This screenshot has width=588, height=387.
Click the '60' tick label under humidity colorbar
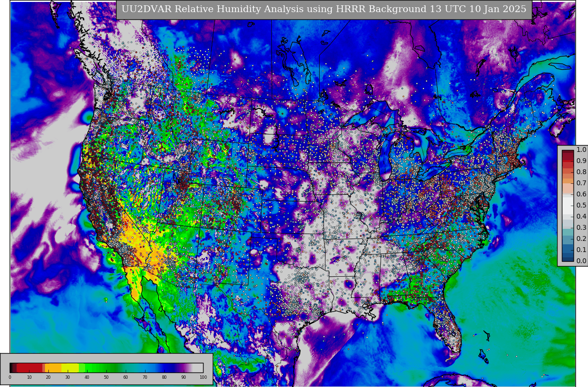pos(126,377)
